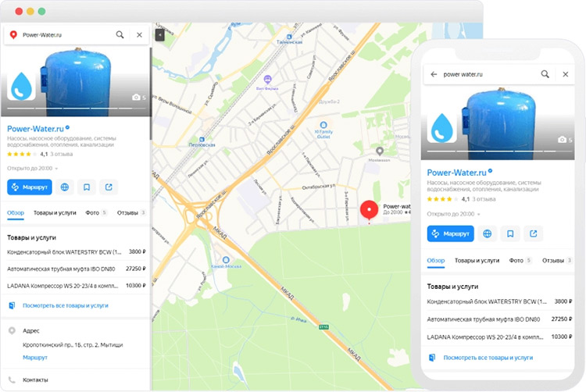Click the search magnifier in the phone search bar

click(x=545, y=74)
